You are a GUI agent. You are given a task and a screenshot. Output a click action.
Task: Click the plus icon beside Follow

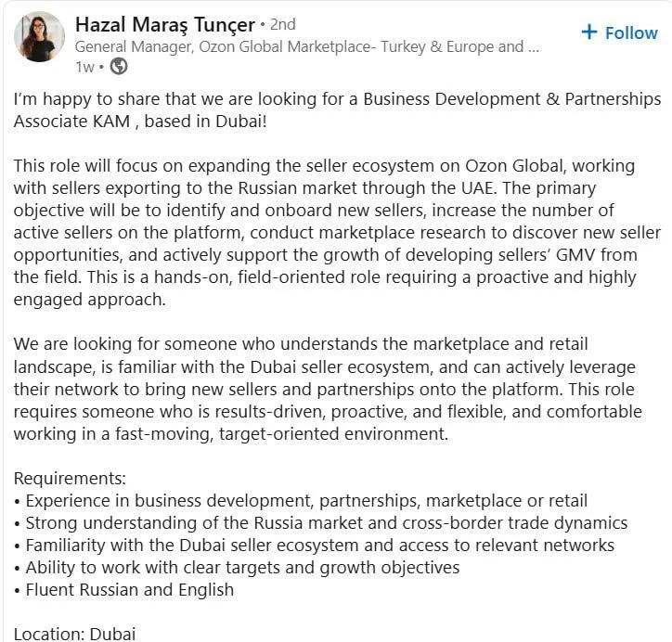click(588, 32)
